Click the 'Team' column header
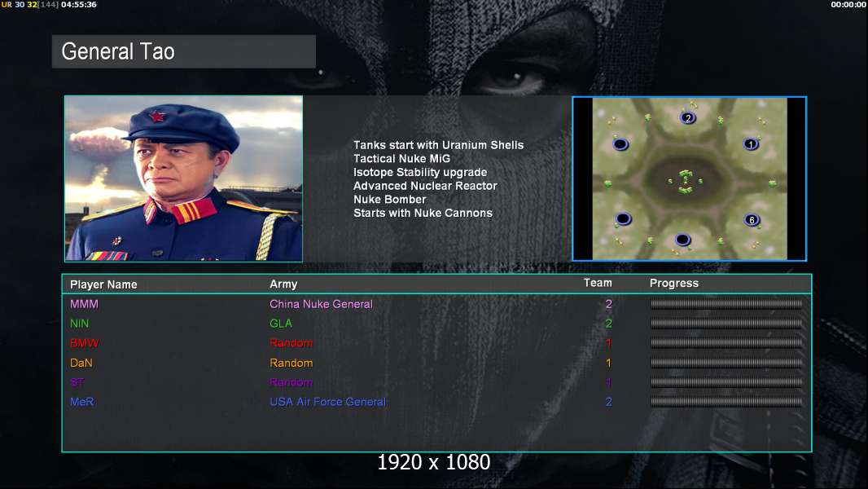868x489 pixels. 598,283
